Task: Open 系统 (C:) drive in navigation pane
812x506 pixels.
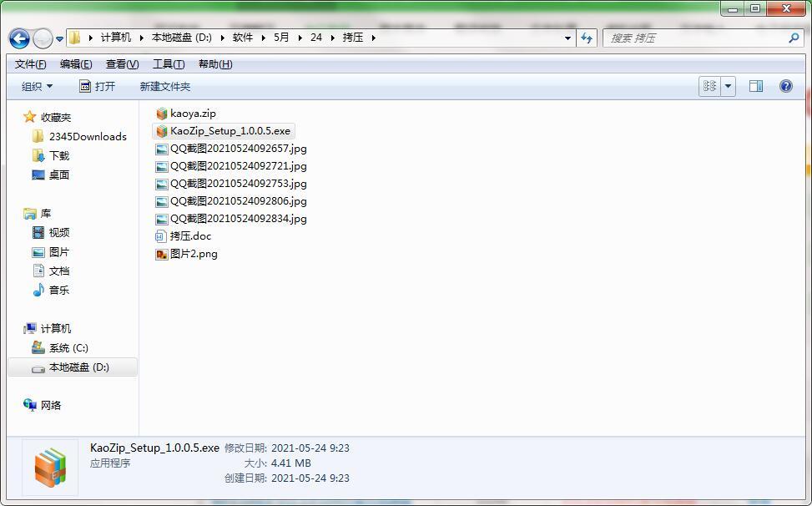Action: (x=68, y=348)
